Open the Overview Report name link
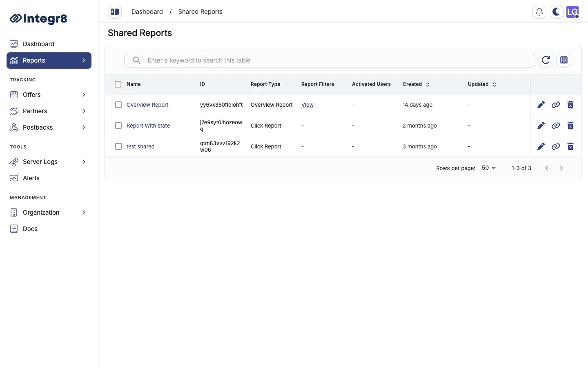The width and height of the screenshot is (588, 368). 147,105
